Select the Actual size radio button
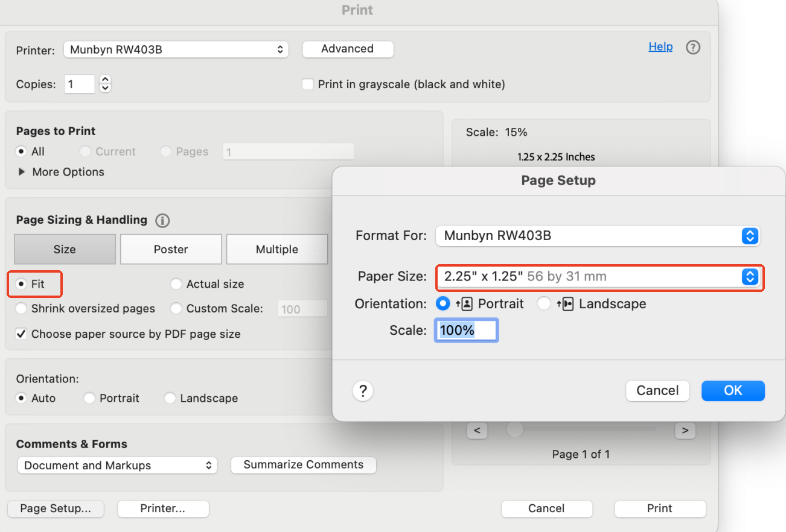The height and width of the screenshot is (532, 786). [x=176, y=283]
